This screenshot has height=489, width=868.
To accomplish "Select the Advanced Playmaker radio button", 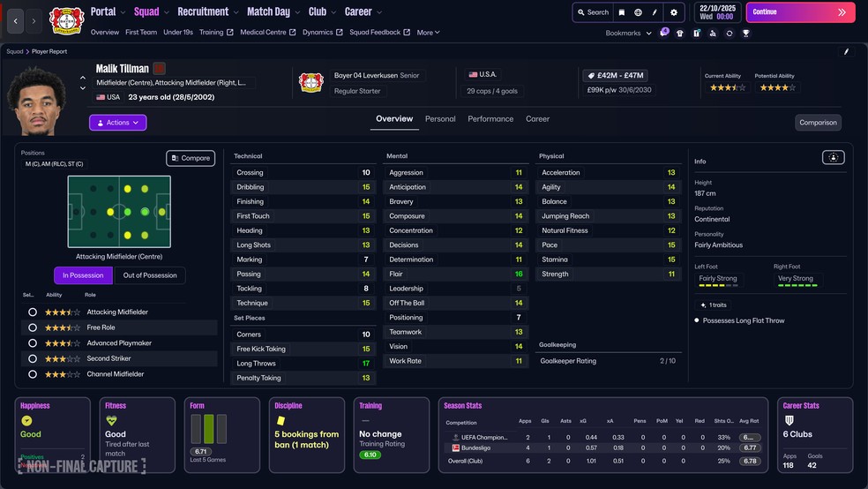I will (x=33, y=343).
